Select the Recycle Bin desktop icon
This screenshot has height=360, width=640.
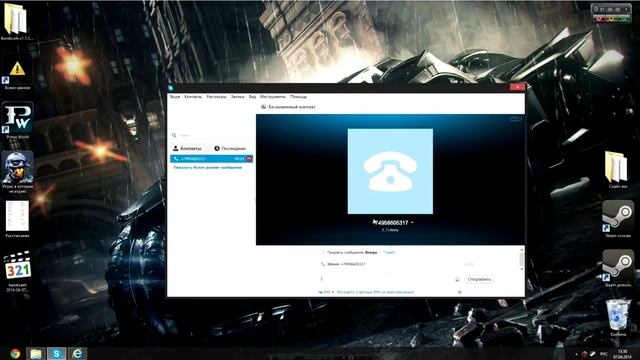[x=618, y=318]
